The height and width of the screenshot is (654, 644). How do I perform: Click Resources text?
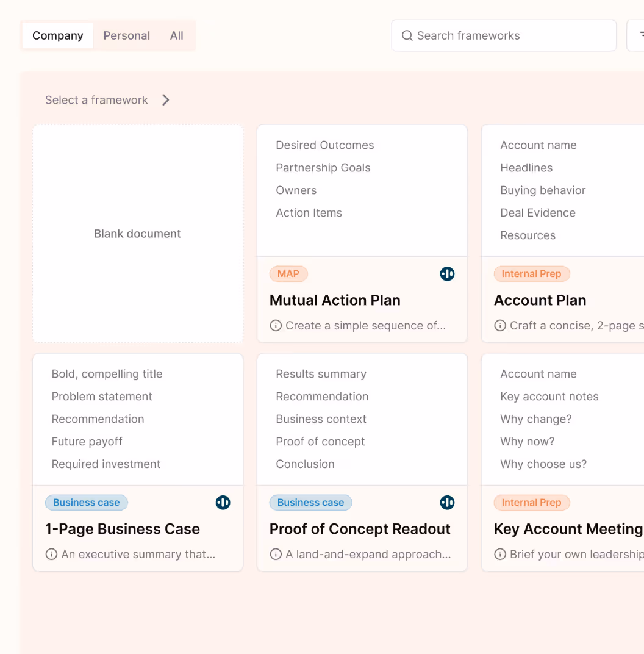click(x=528, y=235)
